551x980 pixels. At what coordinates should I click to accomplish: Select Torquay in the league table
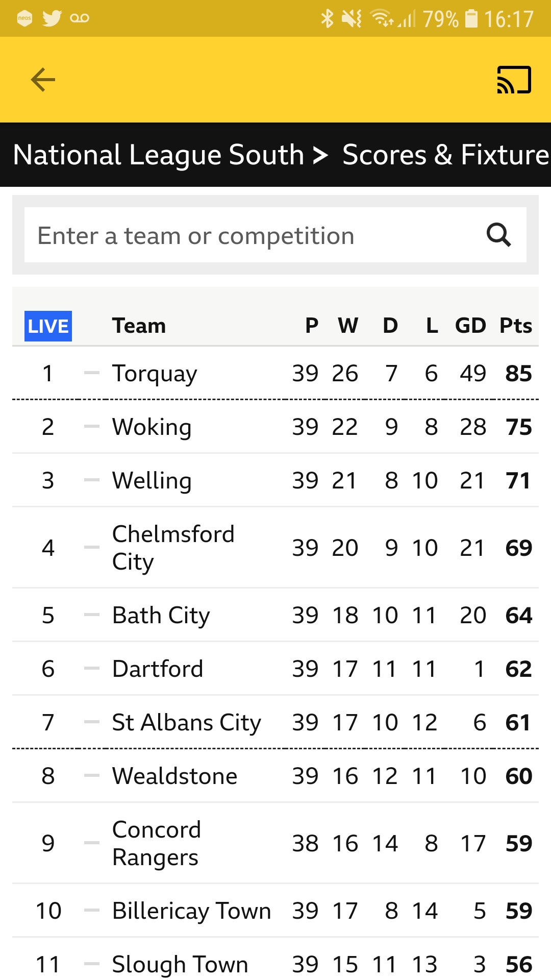[x=155, y=374]
